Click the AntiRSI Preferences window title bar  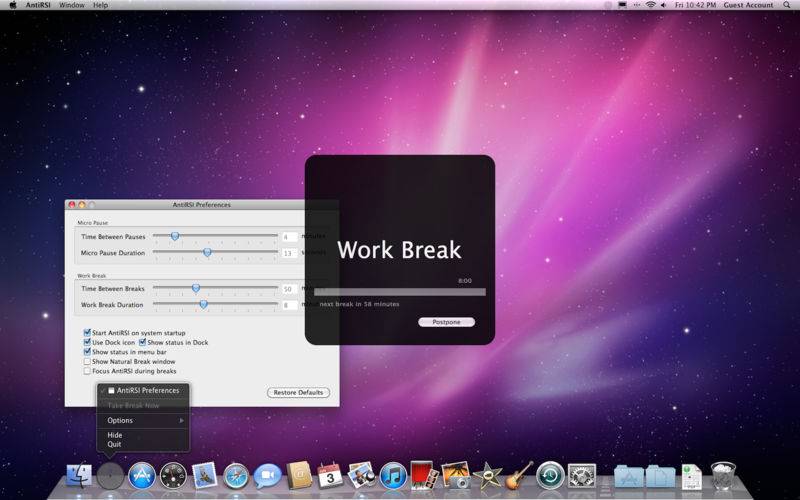[x=202, y=205]
